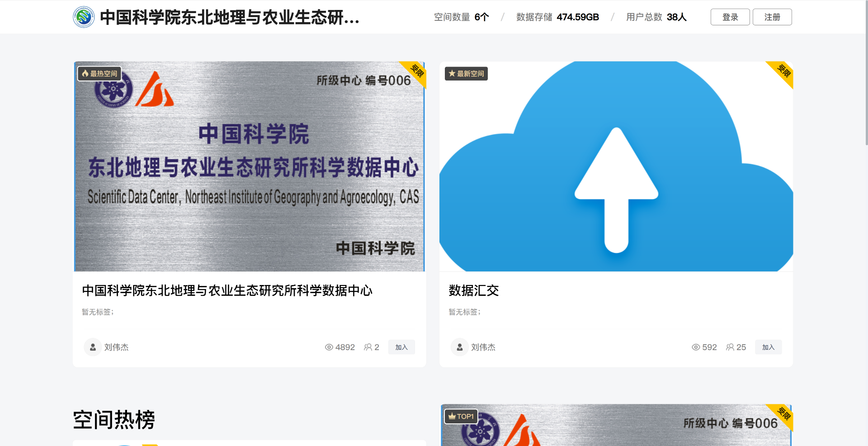The width and height of the screenshot is (868, 446).
Task: Click the members icon beside 2
Action: tap(368, 347)
